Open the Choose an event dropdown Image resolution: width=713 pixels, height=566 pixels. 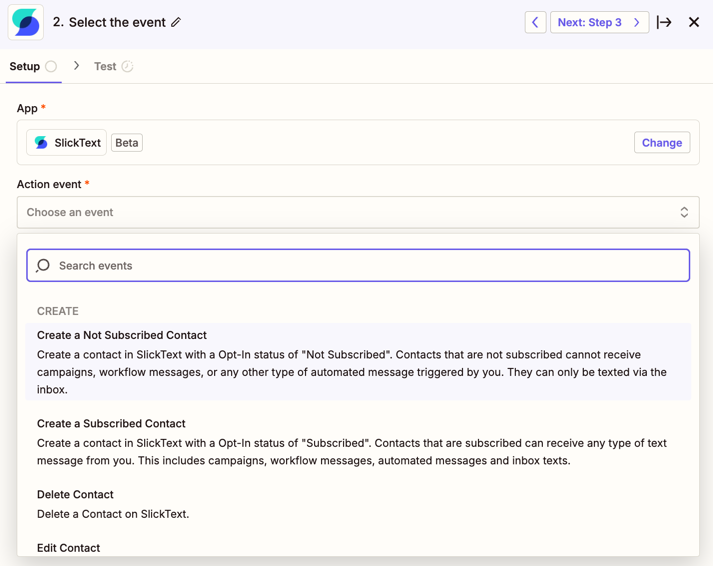[x=358, y=212]
